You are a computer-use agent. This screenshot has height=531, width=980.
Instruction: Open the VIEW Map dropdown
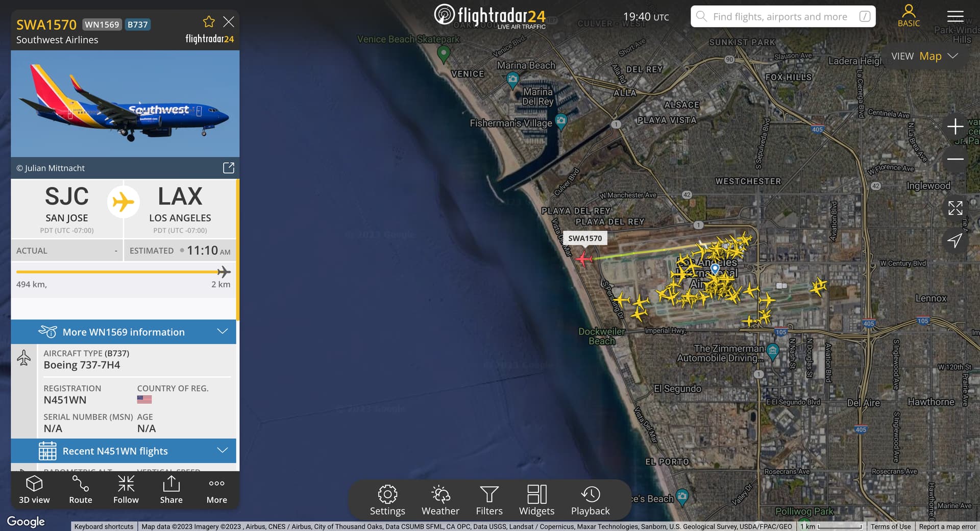pos(925,56)
